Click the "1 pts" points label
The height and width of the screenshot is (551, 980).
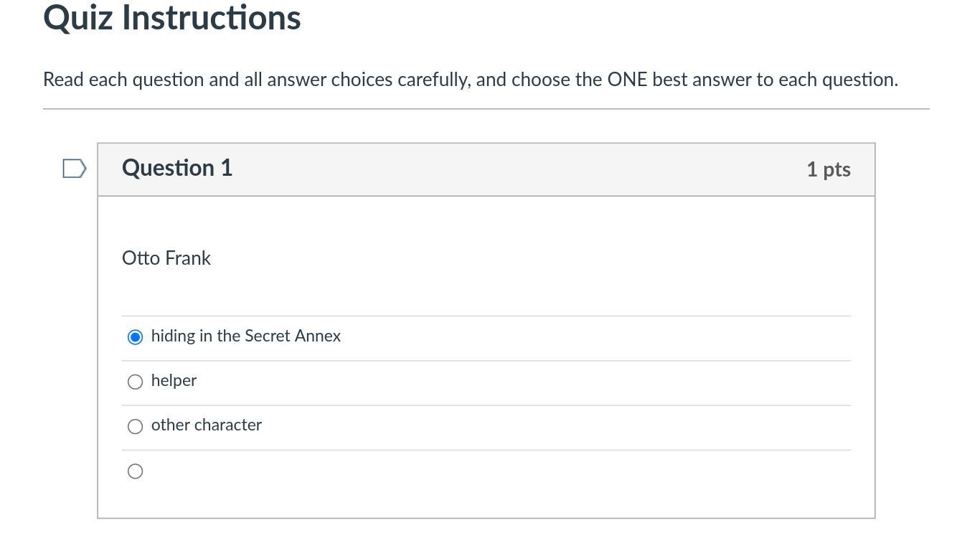(x=828, y=169)
